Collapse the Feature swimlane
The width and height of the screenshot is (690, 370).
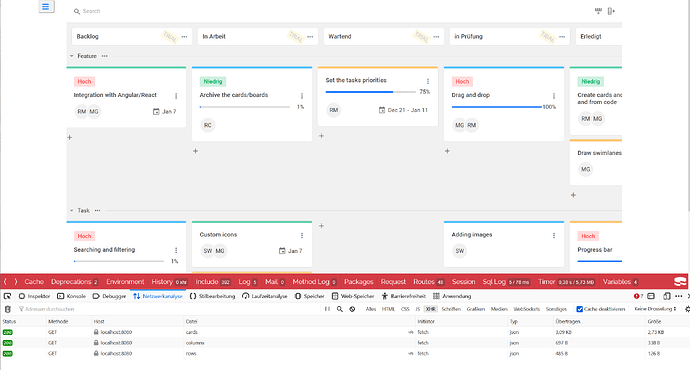click(x=72, y=56)
